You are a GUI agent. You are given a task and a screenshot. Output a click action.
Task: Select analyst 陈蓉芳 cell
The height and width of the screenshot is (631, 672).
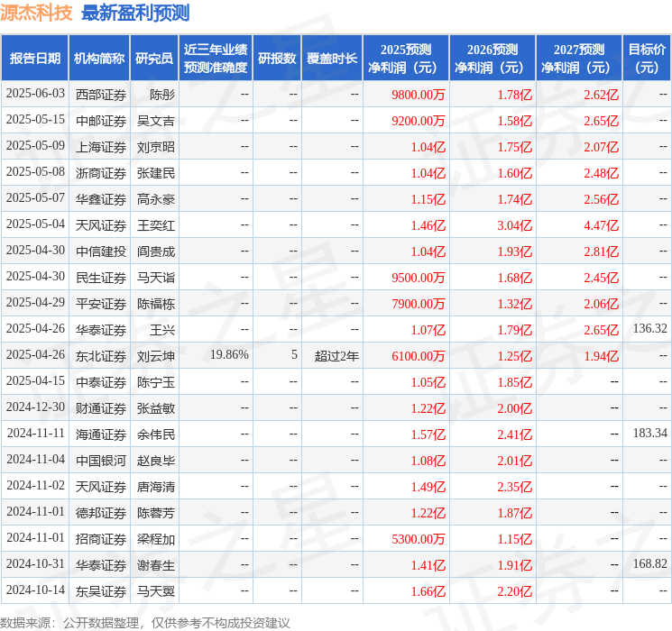(154, 512)
